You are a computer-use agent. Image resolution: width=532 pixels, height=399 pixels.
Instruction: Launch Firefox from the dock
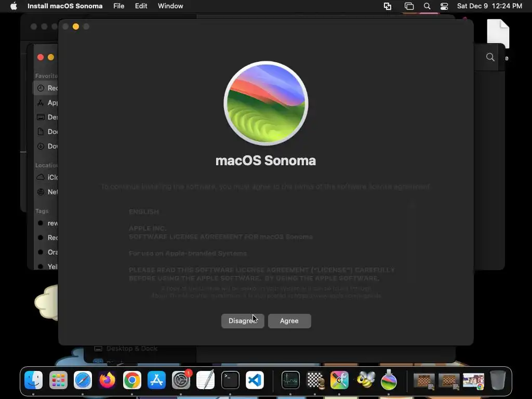coord(107,380)
